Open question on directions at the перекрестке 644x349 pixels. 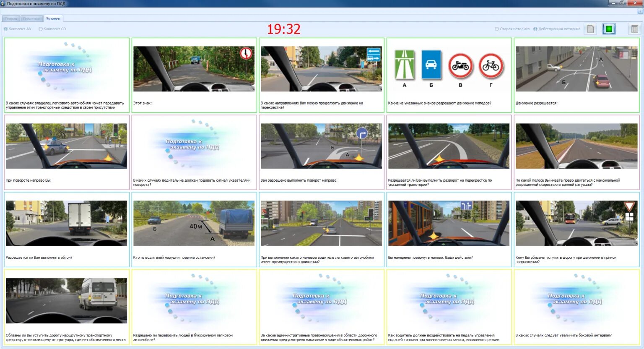tap(322, 75)
